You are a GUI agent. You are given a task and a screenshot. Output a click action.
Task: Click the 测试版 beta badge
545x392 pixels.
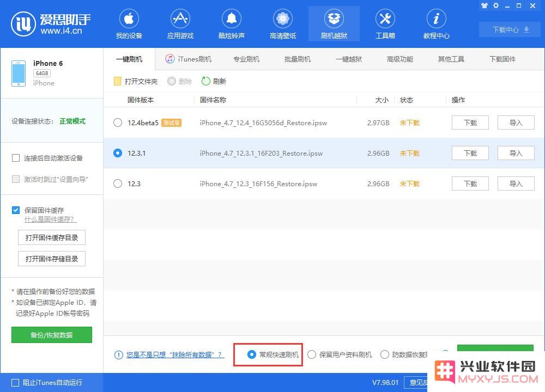tap(171, 122)
